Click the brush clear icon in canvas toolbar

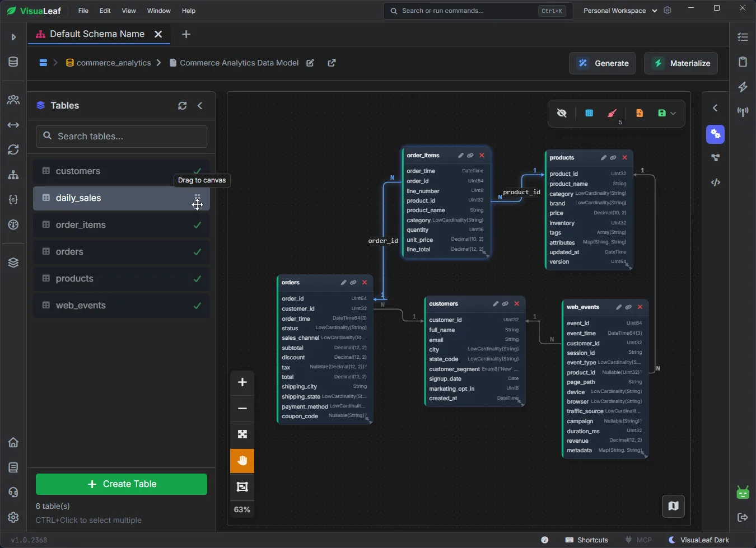pyautogui.click(x=612, y=113)
